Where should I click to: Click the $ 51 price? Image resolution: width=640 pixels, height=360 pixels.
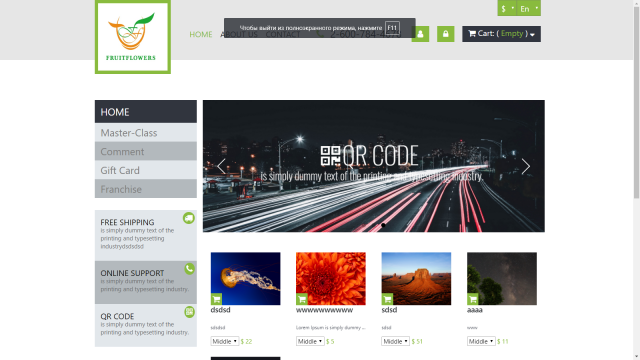pyautogui.click(x=417, y=342)
